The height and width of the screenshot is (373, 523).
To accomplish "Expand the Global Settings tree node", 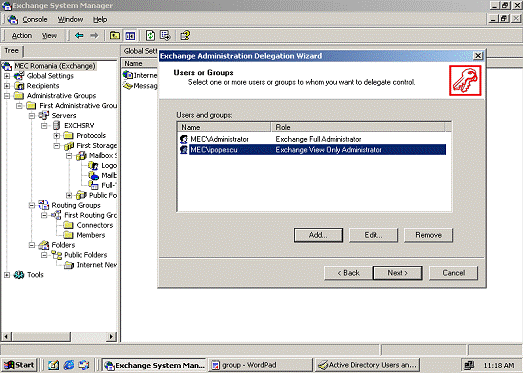I will [x=7, y=76].
